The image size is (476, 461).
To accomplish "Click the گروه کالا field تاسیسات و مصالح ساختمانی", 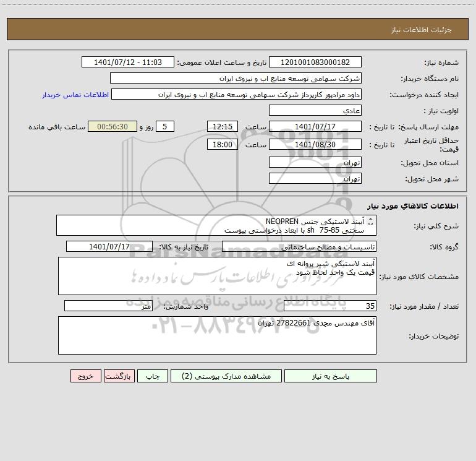I will [x=299, y=246].
